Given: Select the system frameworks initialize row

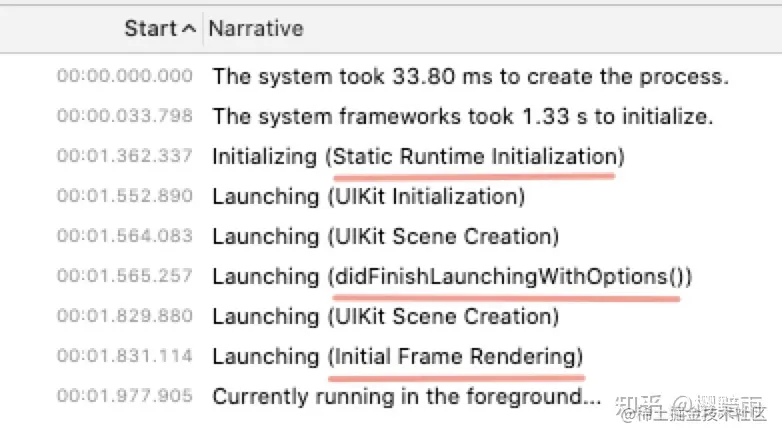Looking at the screenshot, I should point(462,116).
